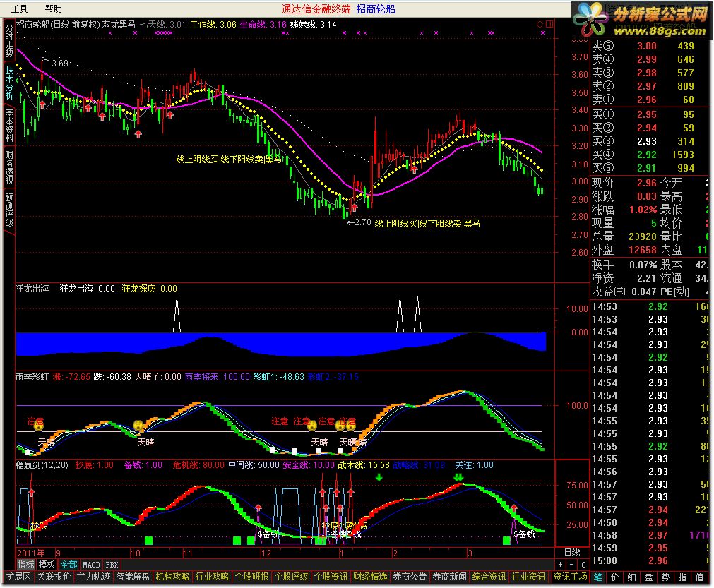Open the 基本资料 side tab

[x=9, y=125]
